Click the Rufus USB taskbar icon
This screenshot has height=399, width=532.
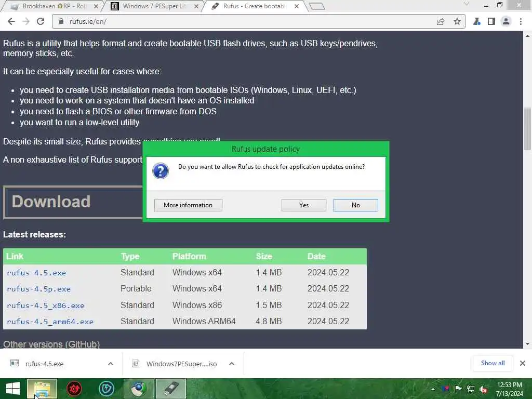click(170, 389)
